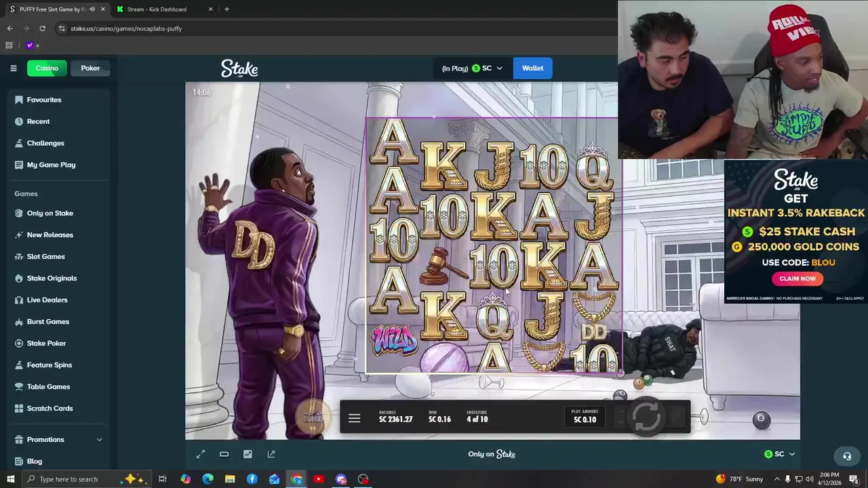Click the Stake logo in header
The image size is (868, 488).
[x=239, y=68]
